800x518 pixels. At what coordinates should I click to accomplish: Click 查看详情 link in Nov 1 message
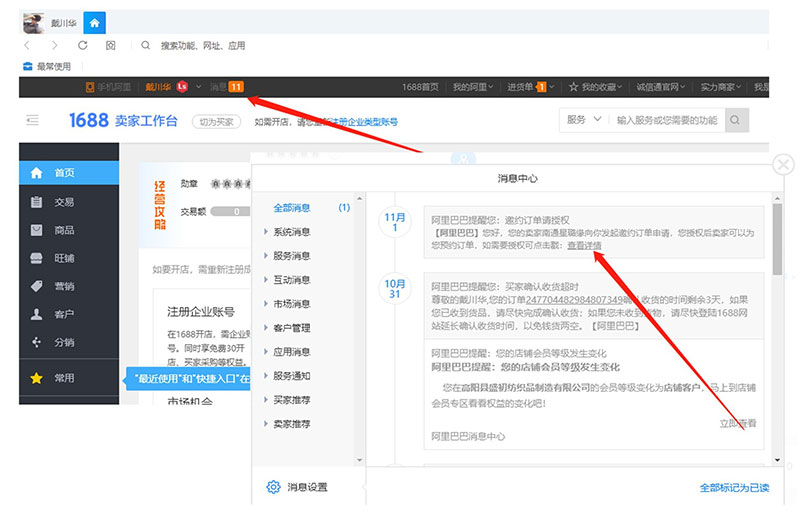coord(584,245)
